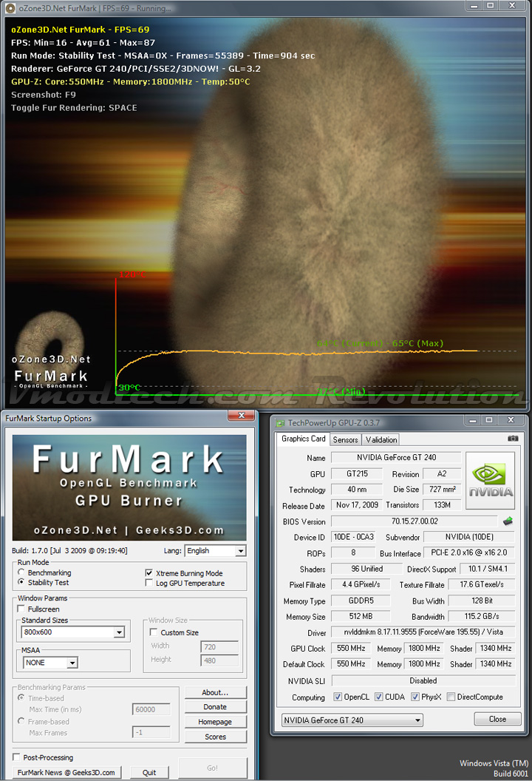Click the GT215 GPU value

[x=357, y=473]
